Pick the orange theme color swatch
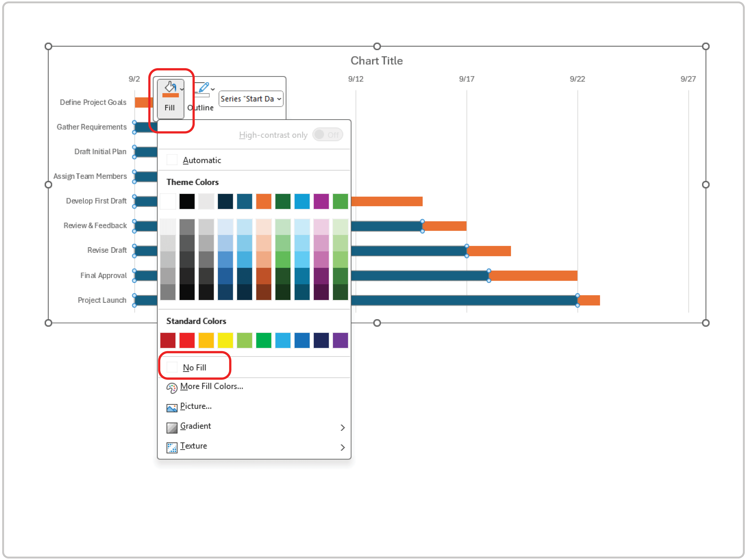The width and height of the screenshot is (747, 560). 263,201
